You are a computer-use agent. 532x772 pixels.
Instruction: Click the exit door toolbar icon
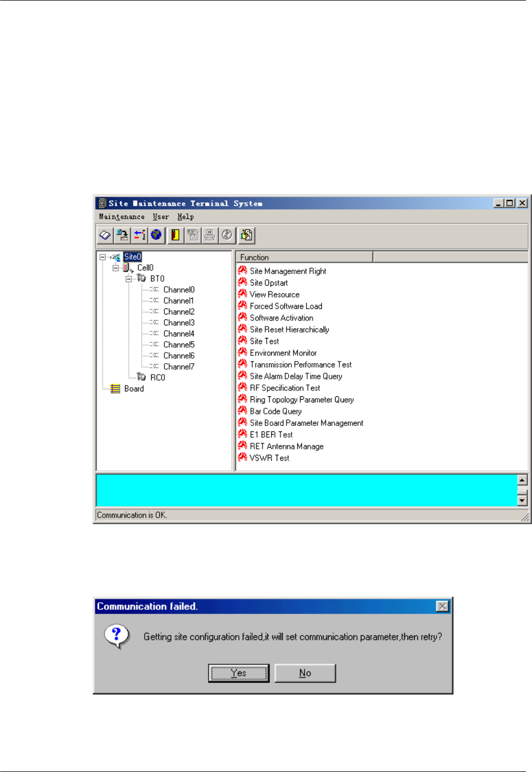point(175,235)
